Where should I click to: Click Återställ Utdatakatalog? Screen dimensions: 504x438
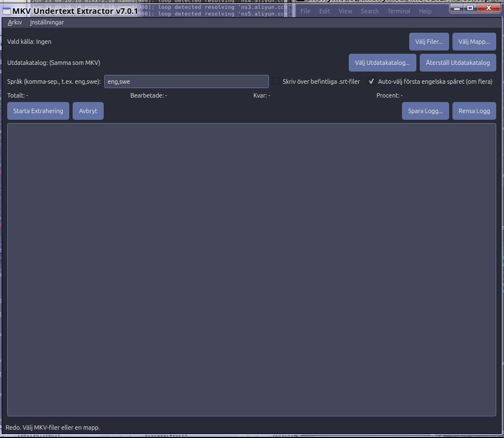click(x=457, y=62)
